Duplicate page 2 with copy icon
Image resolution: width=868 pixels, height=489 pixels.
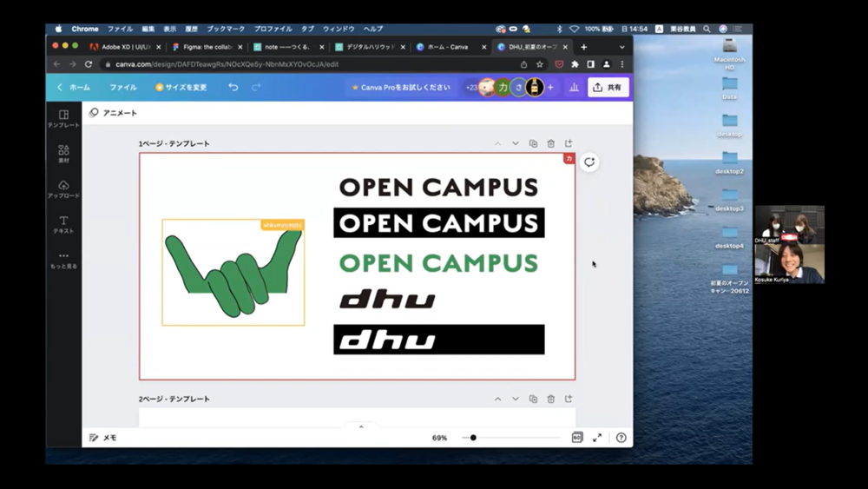point(533,399)
